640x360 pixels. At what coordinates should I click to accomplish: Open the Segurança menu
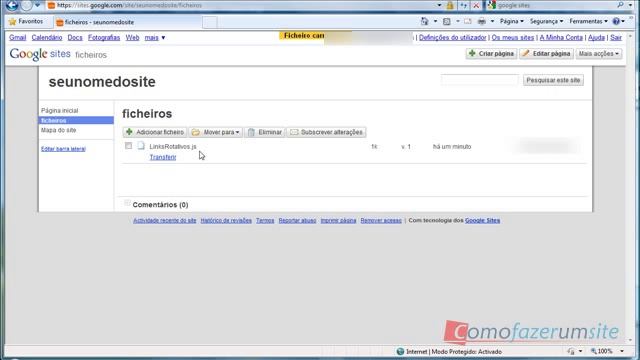tap(546, 21)
